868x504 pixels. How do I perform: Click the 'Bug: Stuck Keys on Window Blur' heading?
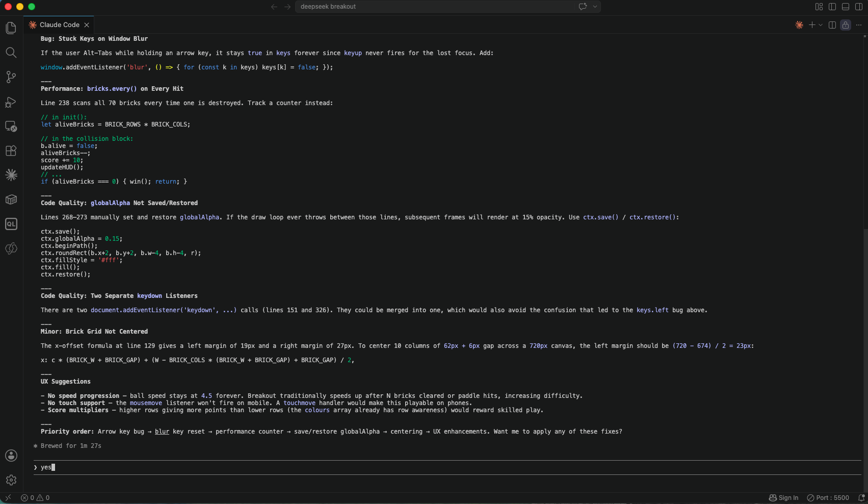point(94,39)
